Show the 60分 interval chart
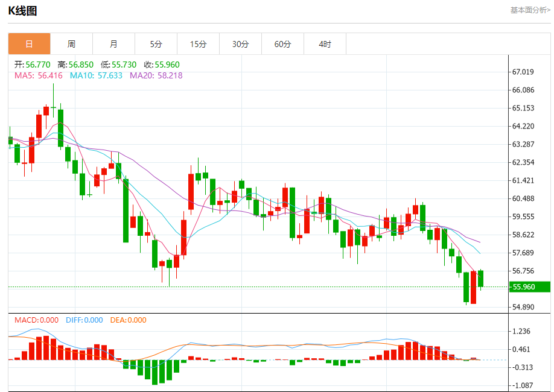 [282, 44]
